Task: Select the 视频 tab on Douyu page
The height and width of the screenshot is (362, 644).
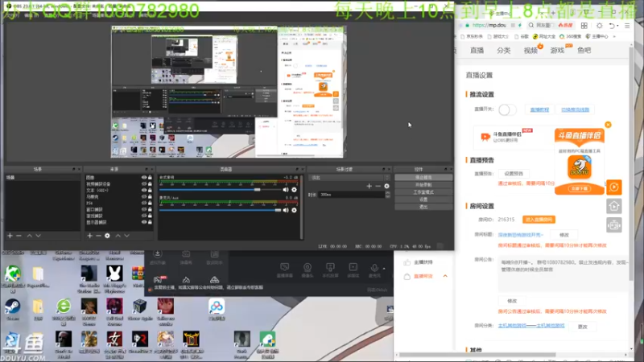Action: point(530,51)
